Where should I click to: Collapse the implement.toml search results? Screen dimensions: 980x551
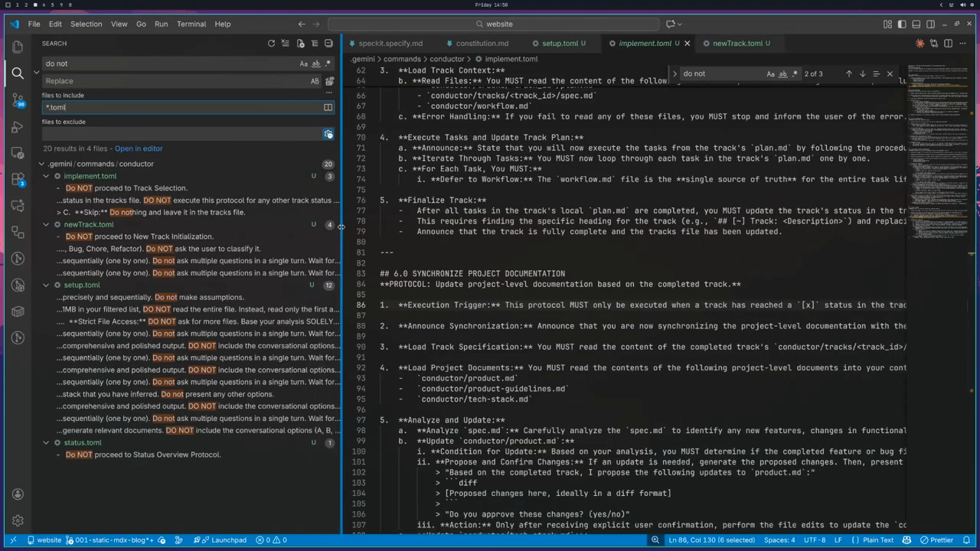[x=46, y=176]
